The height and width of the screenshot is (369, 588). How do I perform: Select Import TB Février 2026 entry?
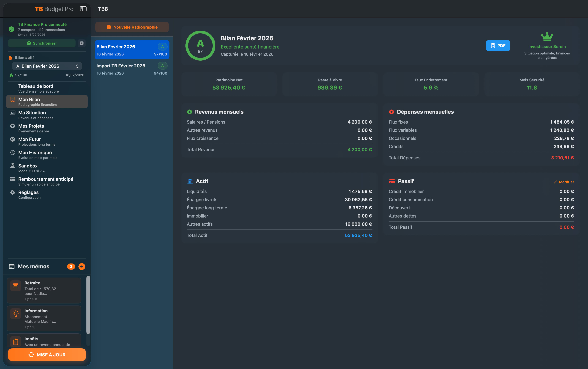click(x=132, y=69)
